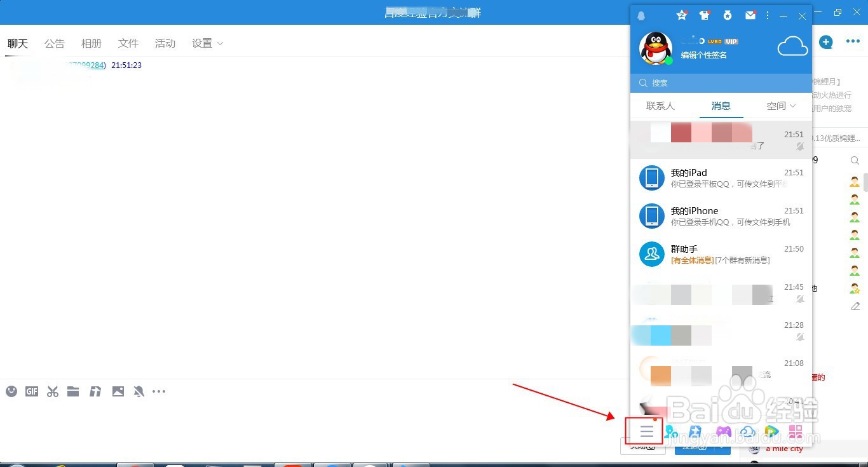Open the QZone star icon in header
868x467 pixels.
[x=682, y=15]
